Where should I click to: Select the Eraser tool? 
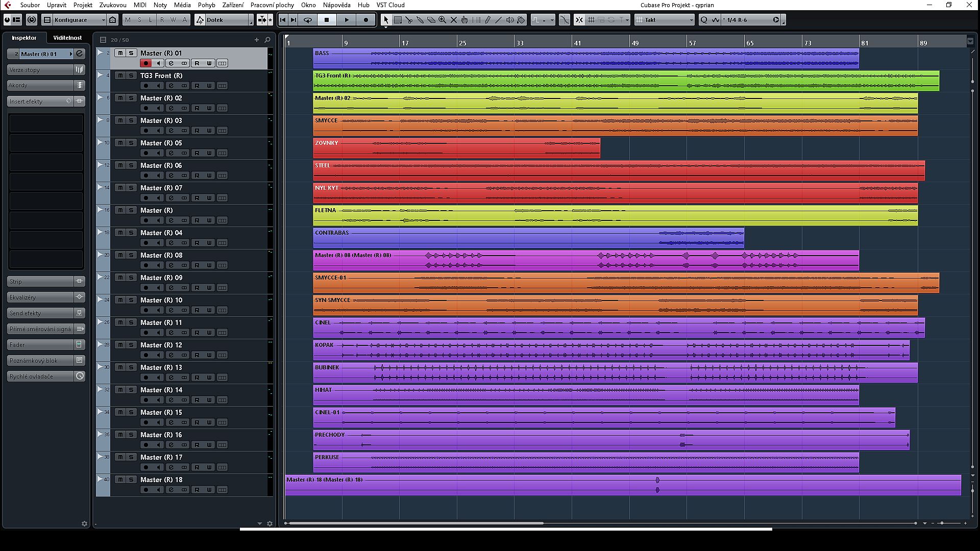pyautogui.click(x=431, y=20)
